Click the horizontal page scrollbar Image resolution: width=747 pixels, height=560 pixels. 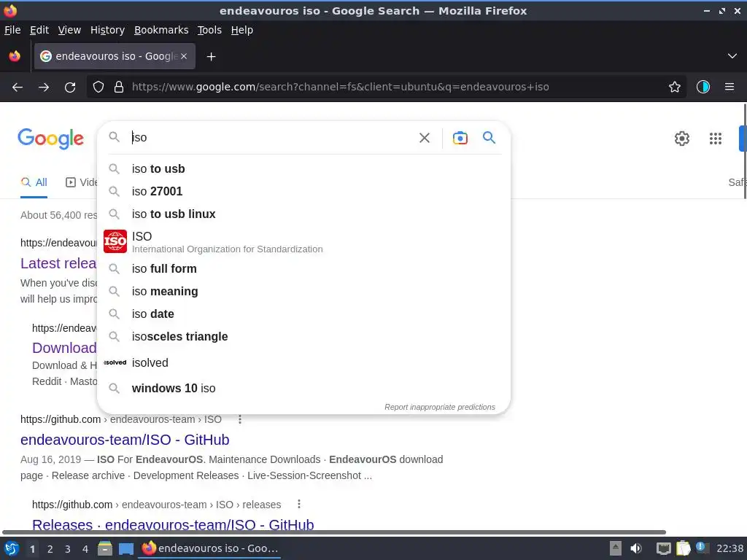click(334, 532)
